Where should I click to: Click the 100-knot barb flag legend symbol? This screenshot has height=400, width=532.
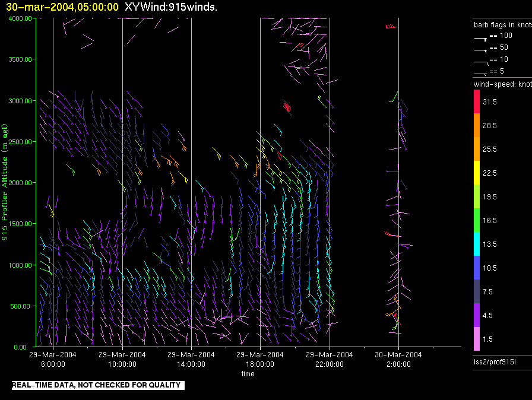click(x=481, y=39)
